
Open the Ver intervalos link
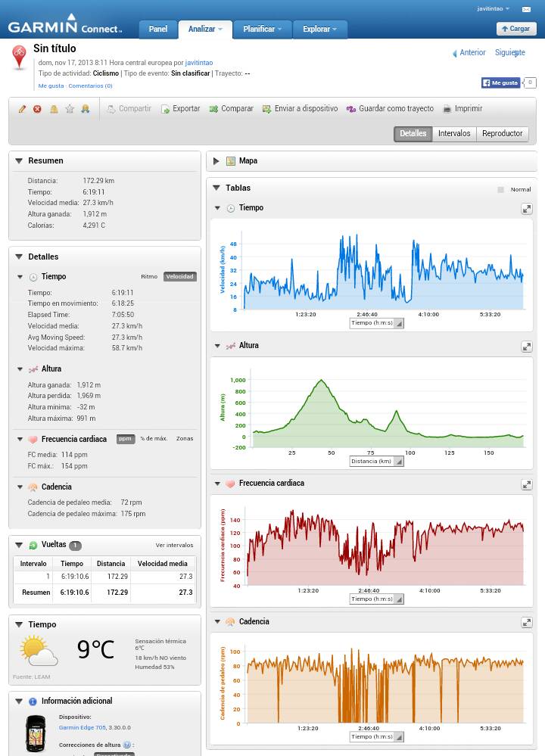coord(174,545)
